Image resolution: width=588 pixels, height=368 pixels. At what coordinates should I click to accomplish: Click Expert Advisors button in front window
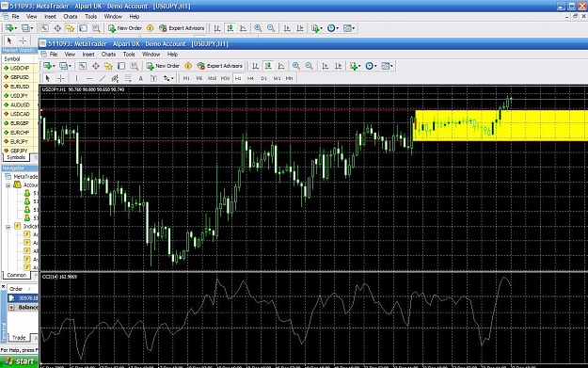220,66
